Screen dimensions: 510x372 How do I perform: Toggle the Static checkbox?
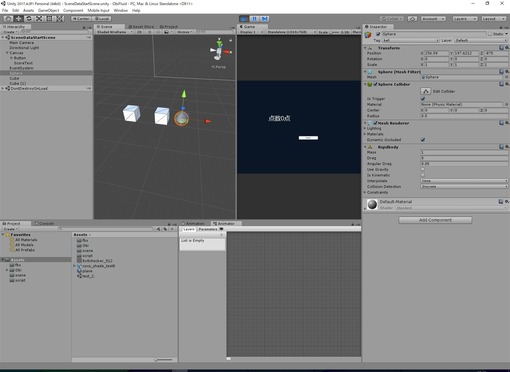pyautogui.click(x=490, y=34)
